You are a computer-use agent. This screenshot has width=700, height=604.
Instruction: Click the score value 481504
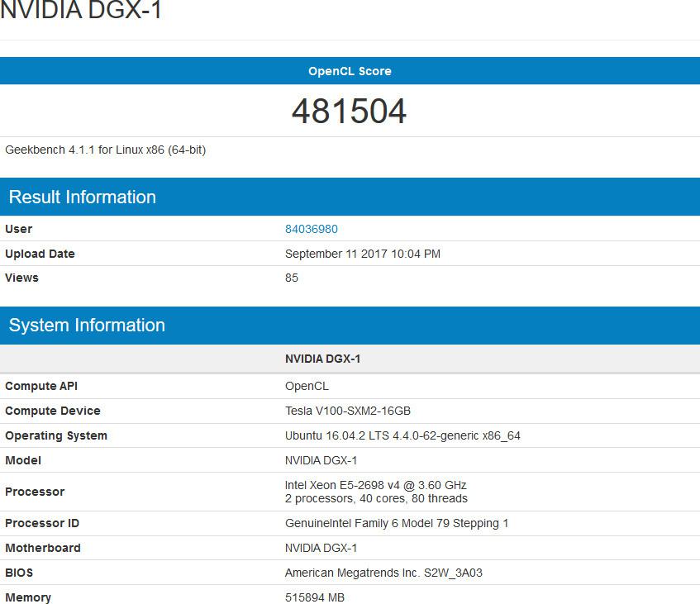[349, 111]
